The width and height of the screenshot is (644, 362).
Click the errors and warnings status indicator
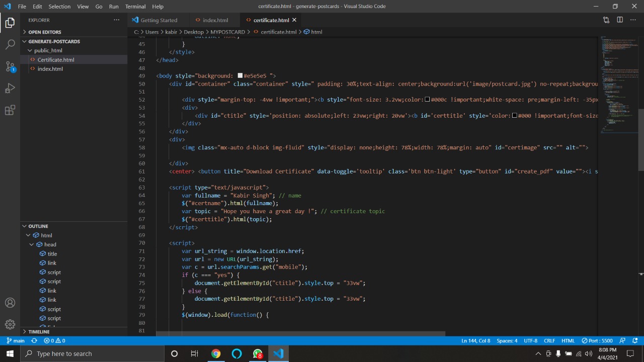pos(54,341)
